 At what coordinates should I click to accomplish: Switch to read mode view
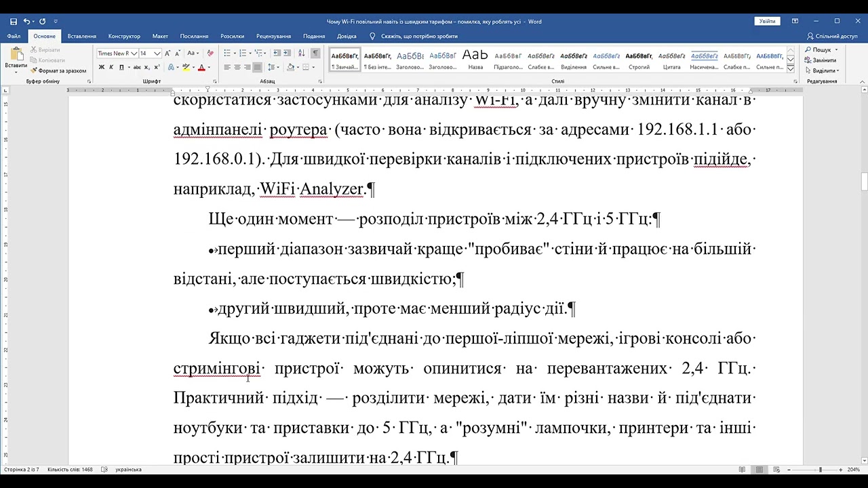coord(743,470)
